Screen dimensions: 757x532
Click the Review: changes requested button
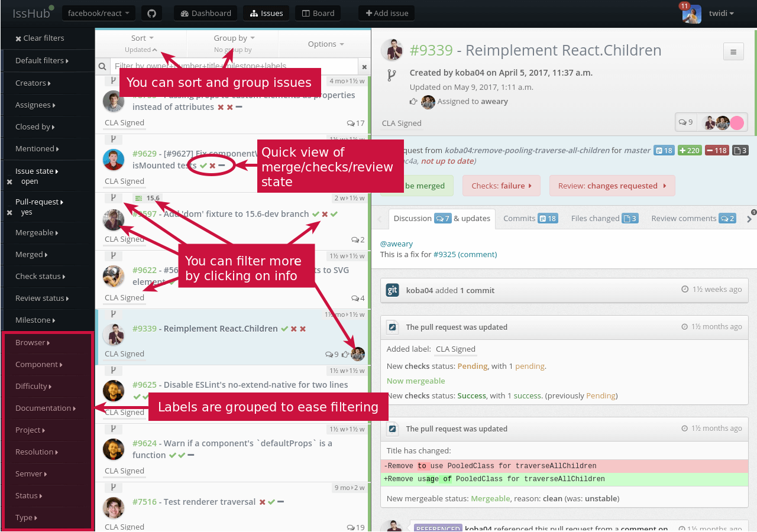tap(612, 186)
